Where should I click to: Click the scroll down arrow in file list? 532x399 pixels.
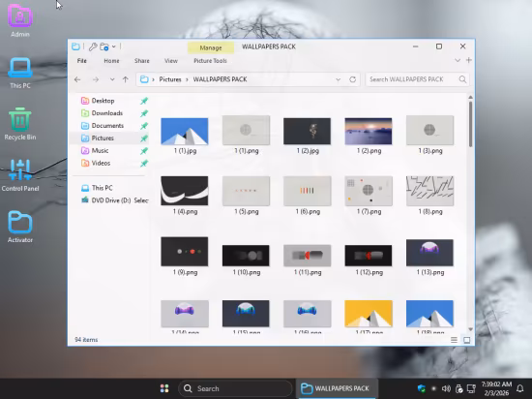click(x=471, y=329)
